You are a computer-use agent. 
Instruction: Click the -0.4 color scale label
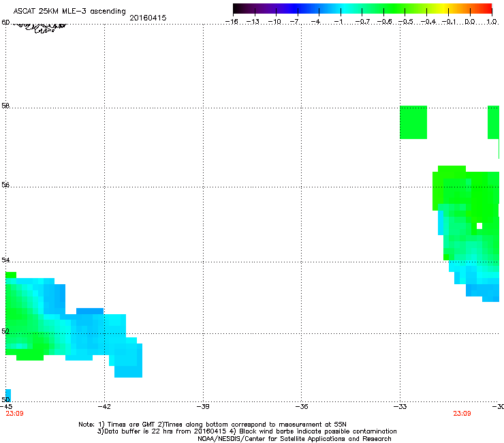[x=428, y=22]
